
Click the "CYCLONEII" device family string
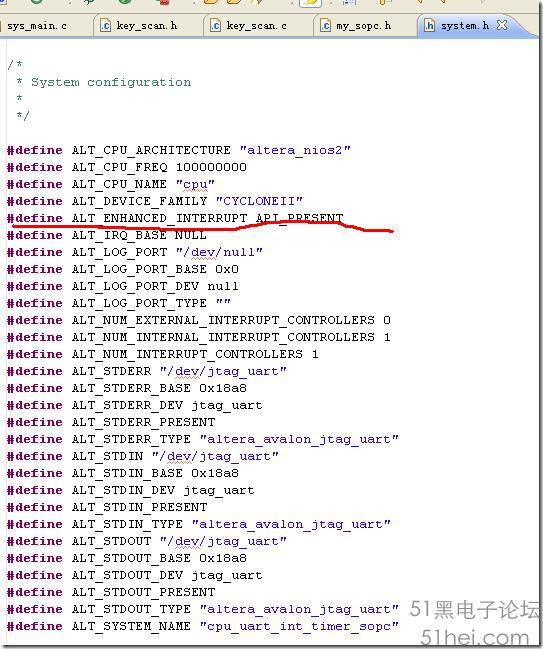pos(259,201)
